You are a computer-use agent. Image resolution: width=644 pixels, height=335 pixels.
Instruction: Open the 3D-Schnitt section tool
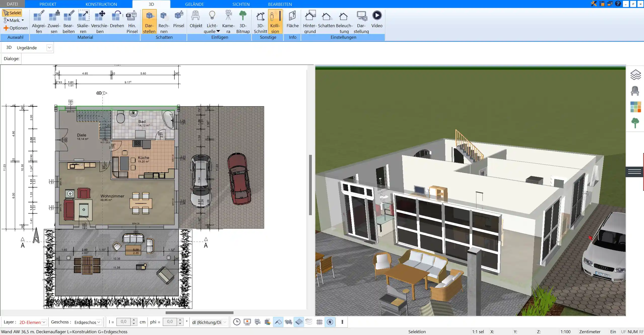pos(260,21)
